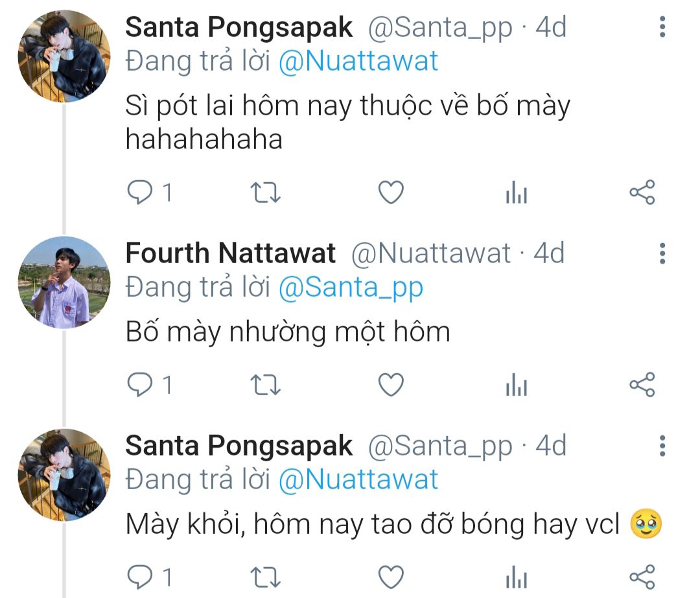This screenshot has height=598, width=700.
Task: Open @Santa_pp mention link in Fourth's reply
Action: 350,287
